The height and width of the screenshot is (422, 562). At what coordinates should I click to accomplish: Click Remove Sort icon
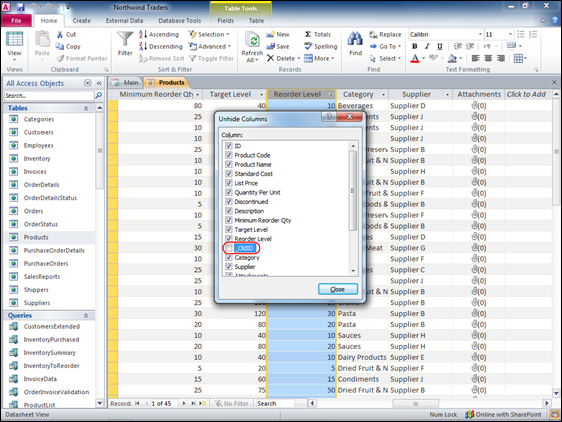point(143,58)
